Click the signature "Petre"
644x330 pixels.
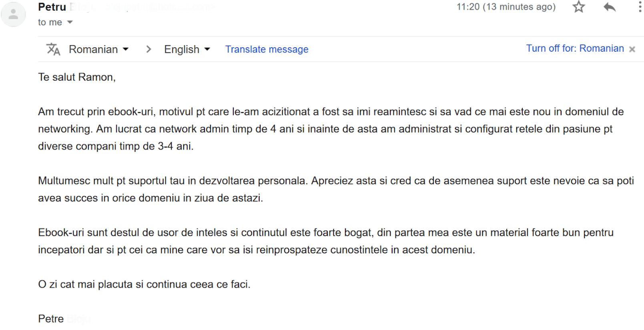coord(51,319)
